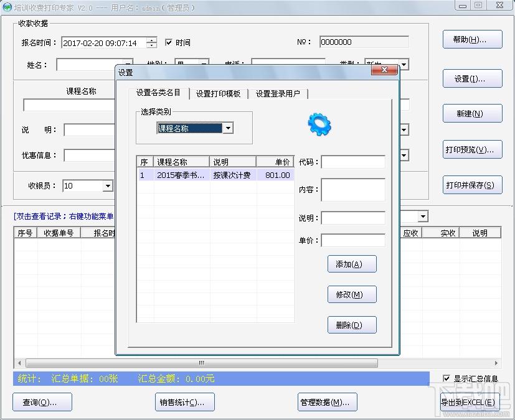Viewport: 515px width, 420px height.
Task: Uncheck 显示汇总信息 checkbox
Action: (446, 378)
